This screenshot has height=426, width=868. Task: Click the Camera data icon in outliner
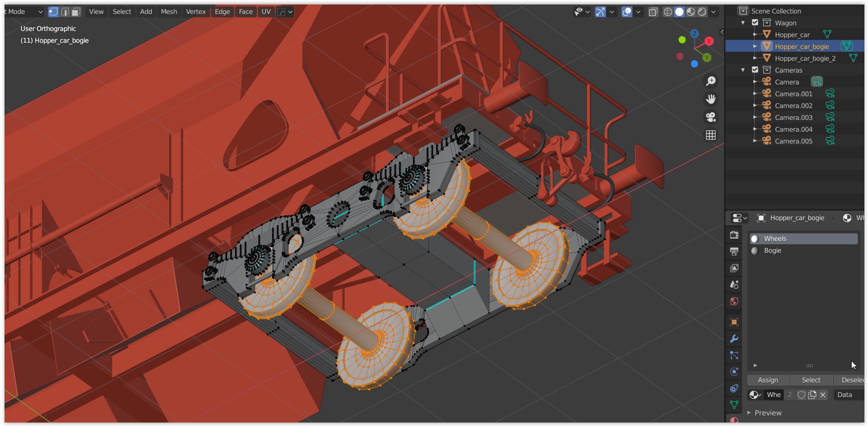point(816,81)
